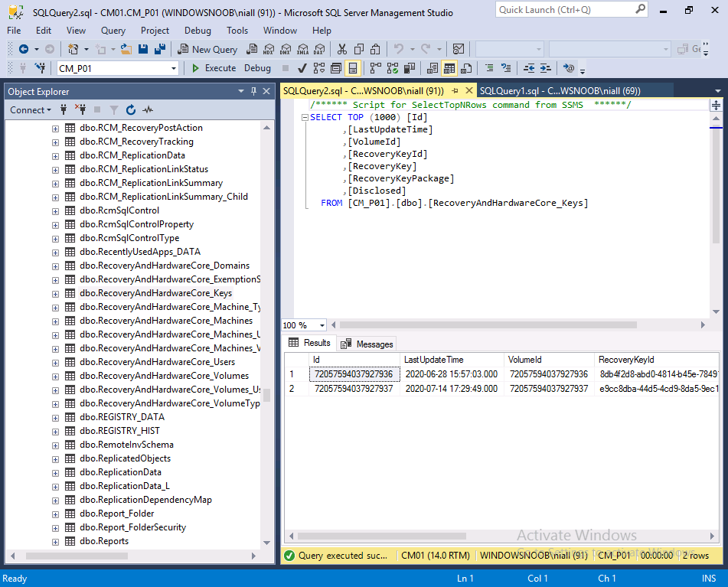Open the Tools menu
The image size is (728, 587).
237,30
